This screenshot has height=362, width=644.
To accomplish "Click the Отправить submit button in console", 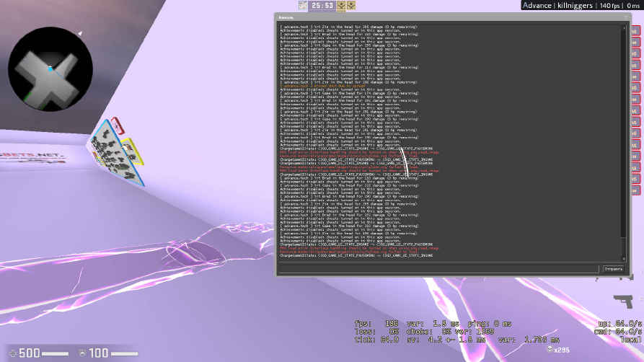I will [x=613, y=269].
